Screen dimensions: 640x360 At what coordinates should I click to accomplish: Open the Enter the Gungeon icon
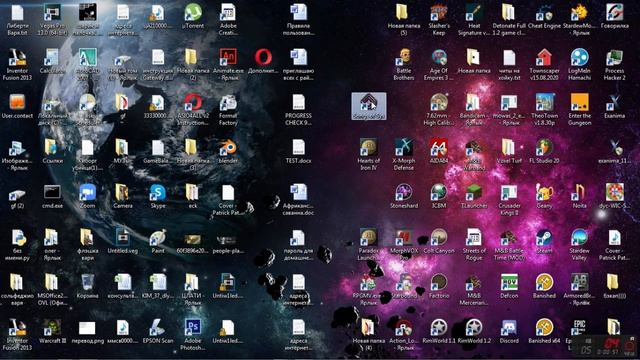pyautogui.click(x=580, y=110)
